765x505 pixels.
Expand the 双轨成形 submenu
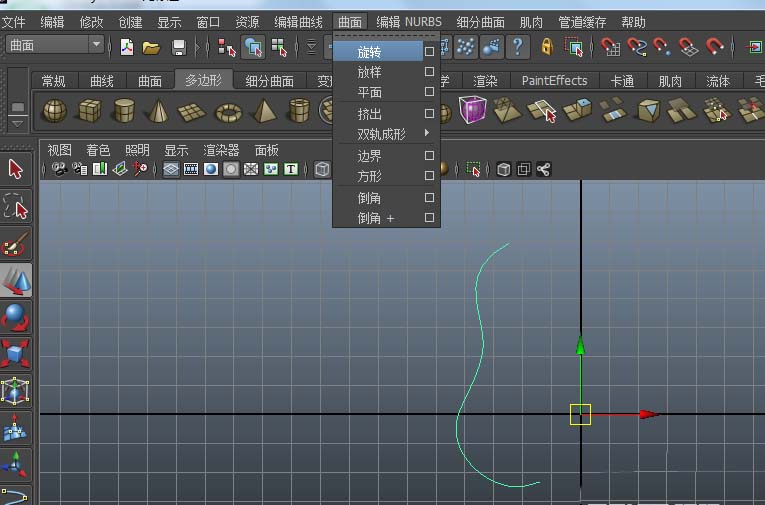(386, 134)
